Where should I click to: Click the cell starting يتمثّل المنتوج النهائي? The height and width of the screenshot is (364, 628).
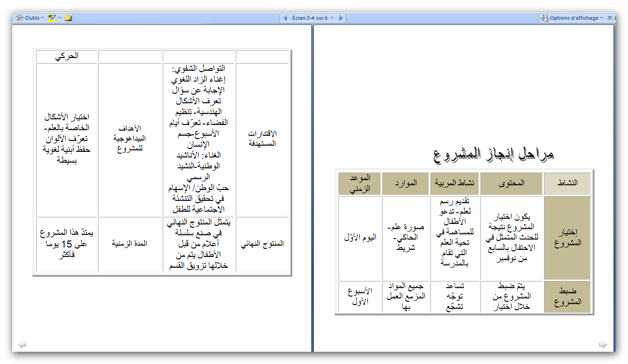pos(198,244)
